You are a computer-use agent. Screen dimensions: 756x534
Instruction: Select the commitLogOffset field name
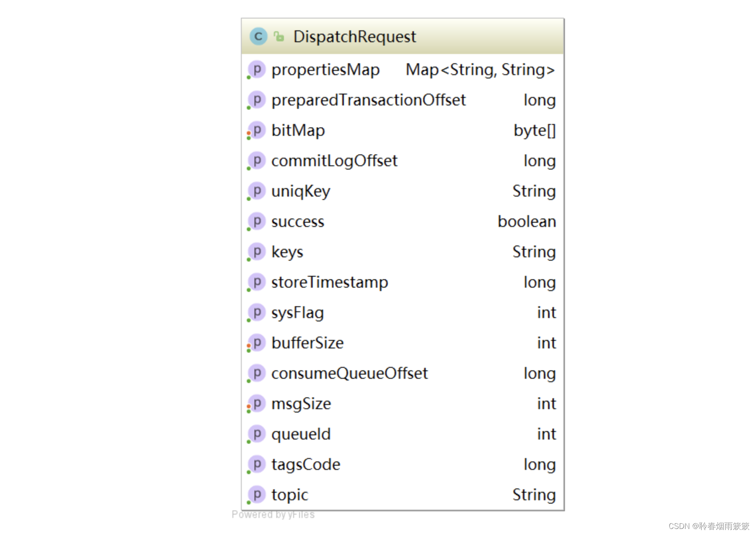335,161
